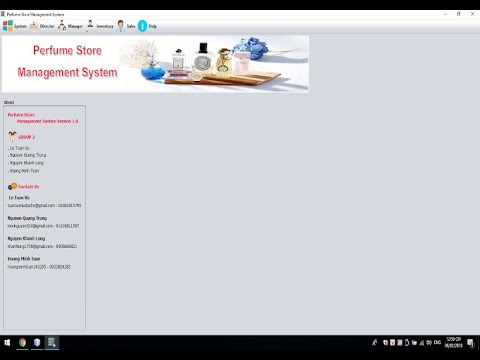Image resolution: width=480 pixels, height=360 pixels.
Task: Click the 'Perfume Store' red label in About
Action: pyautogui.click(x=21, y=115)
